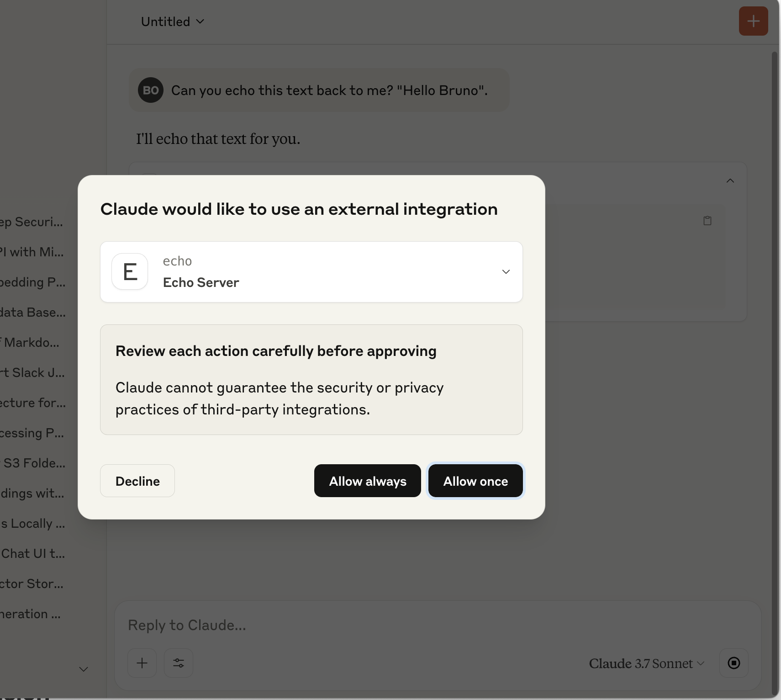Click the Allow once button
The width and height of the screenshot is (781, 700).
[475, 481]
